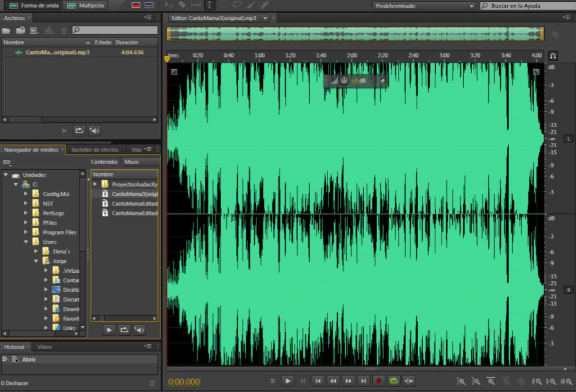Toggle the right channel R button
This screenshot has height=392, width=576.
coord(568,290)
